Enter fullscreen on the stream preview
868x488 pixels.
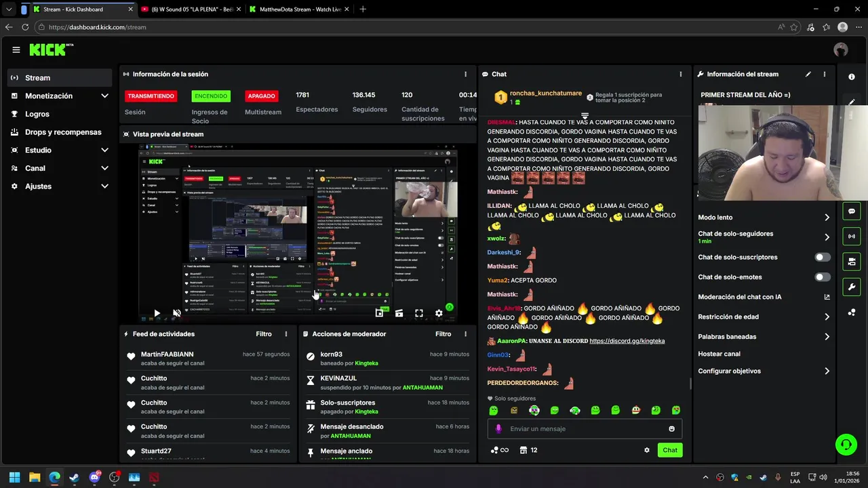coord(419,313)
